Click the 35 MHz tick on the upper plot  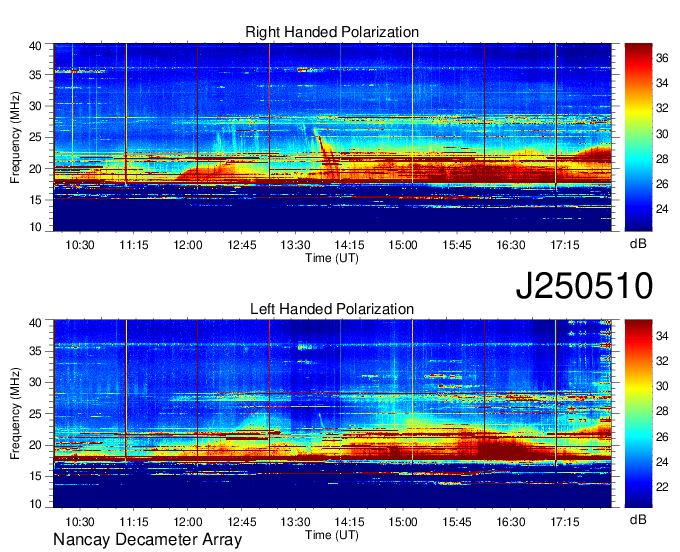[35, 75]
